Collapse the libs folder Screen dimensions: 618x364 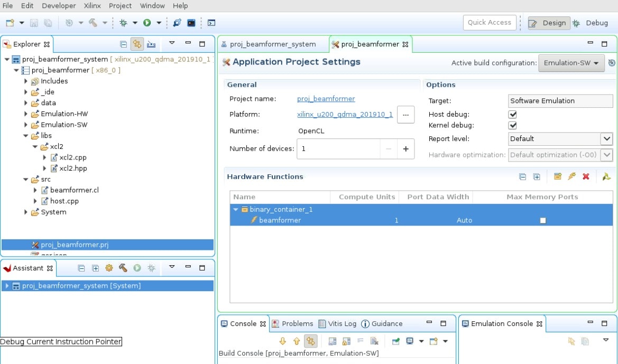click(26, 136)
